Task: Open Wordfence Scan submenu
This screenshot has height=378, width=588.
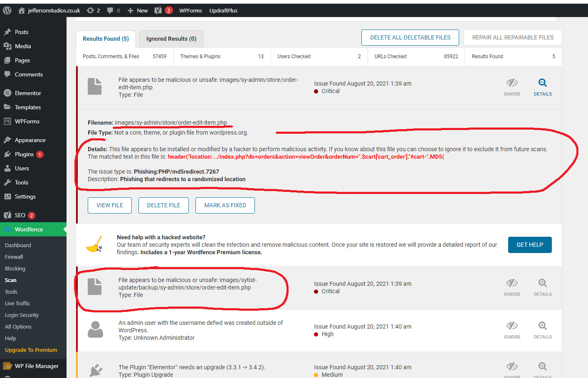Action: coord(11,280)
